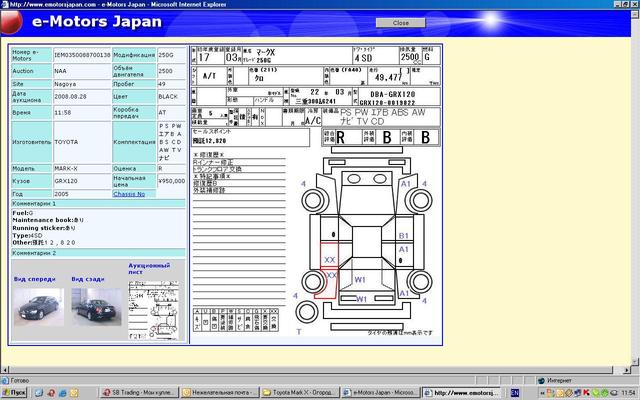The height and width of the screenshot is (400, 640).
Task: Click the overall grade R on auction sheet
Action: point(341,138)
